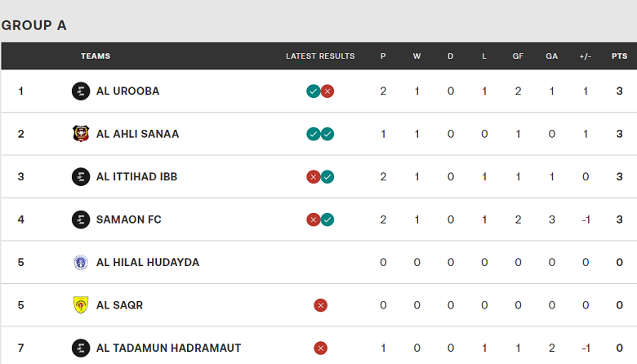Click the Teams column header
The width and height of the screenshot is (637, 364).
pos(96,56)
